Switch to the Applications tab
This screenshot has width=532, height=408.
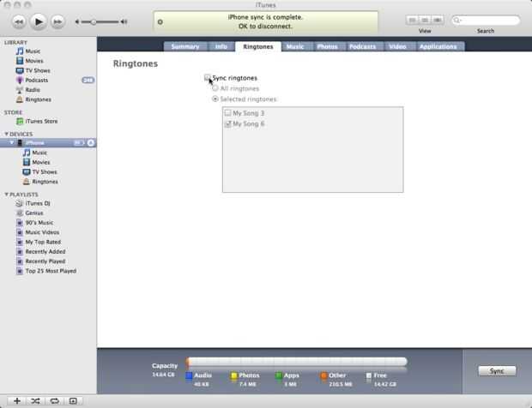click(x=438, y=47)
